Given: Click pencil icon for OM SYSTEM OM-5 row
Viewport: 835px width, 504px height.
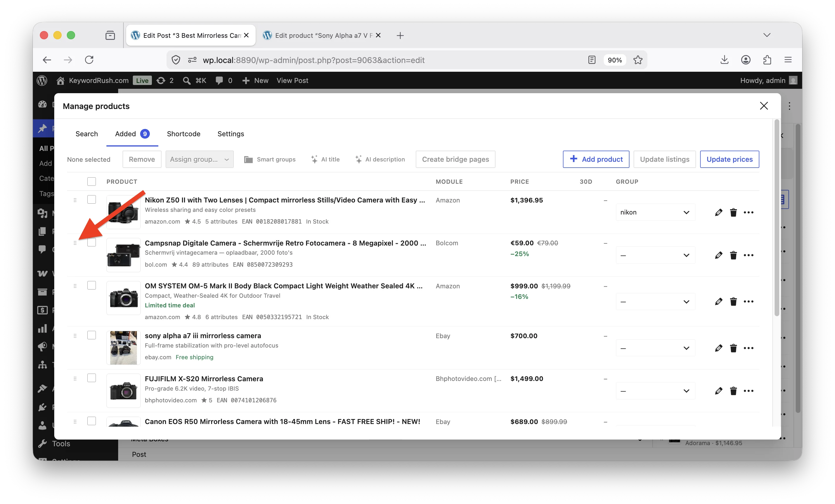Looking at the screenshot, I should point(718,302).
